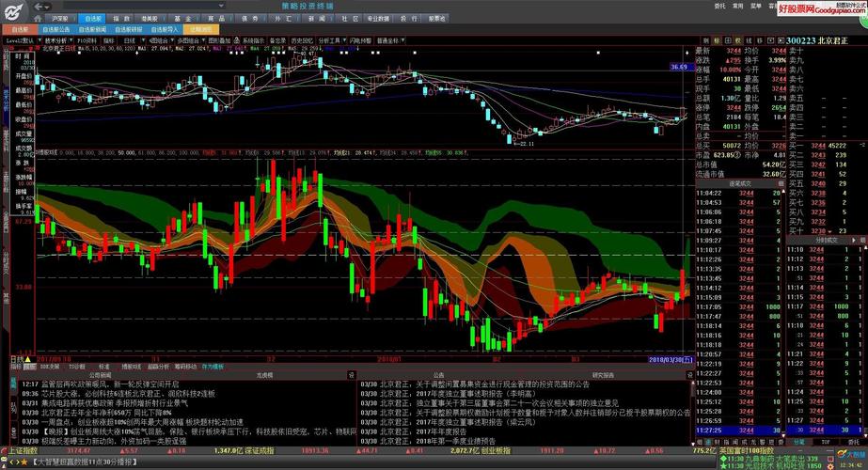This screenshot has width=868, height=470.
Task: Expand the Level2默认 dropdown
Action: pyautogui.click(x=20, y=41)
